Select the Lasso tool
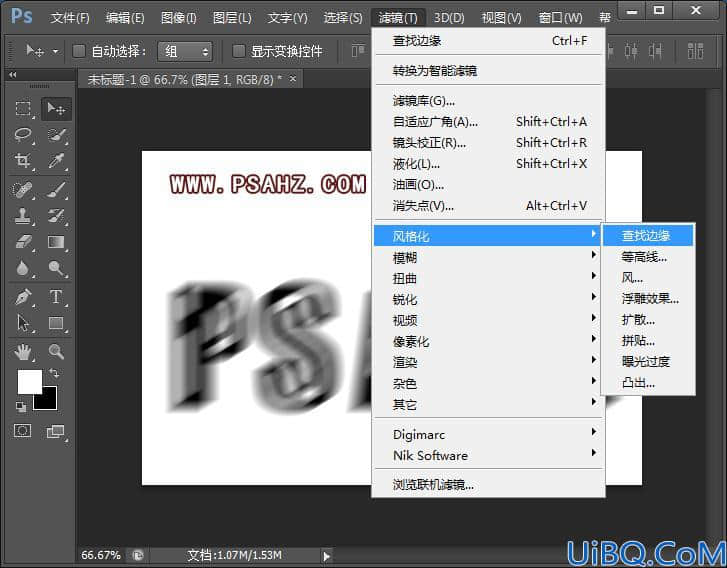 pos(23,135)
